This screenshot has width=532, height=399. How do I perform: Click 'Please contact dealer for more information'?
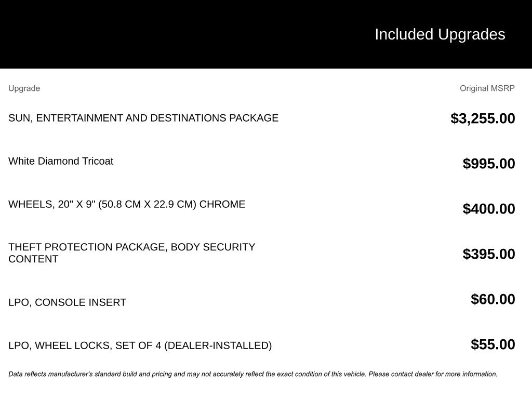[433, 374]
